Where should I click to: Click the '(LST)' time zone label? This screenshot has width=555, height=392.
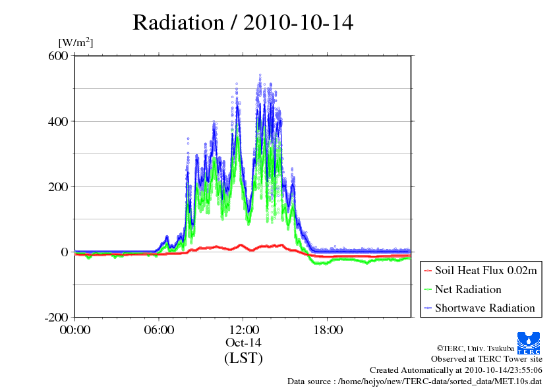(x=243, y=358)
